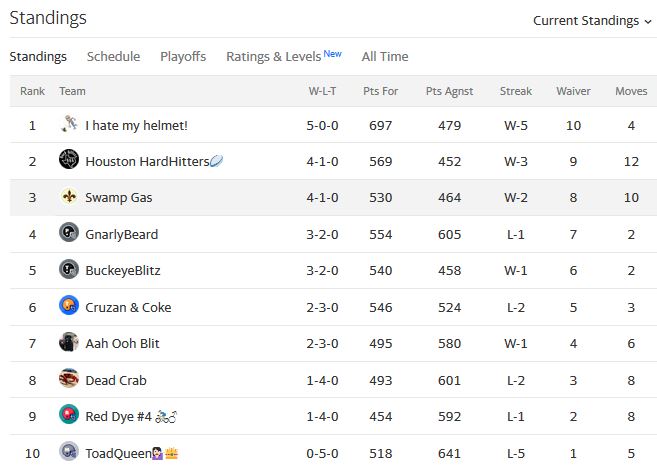Image resolution: width=657 pixels, height=468 pixels.
Task: Switch to the Schedule tab
Action: click(x=114, y=57)
